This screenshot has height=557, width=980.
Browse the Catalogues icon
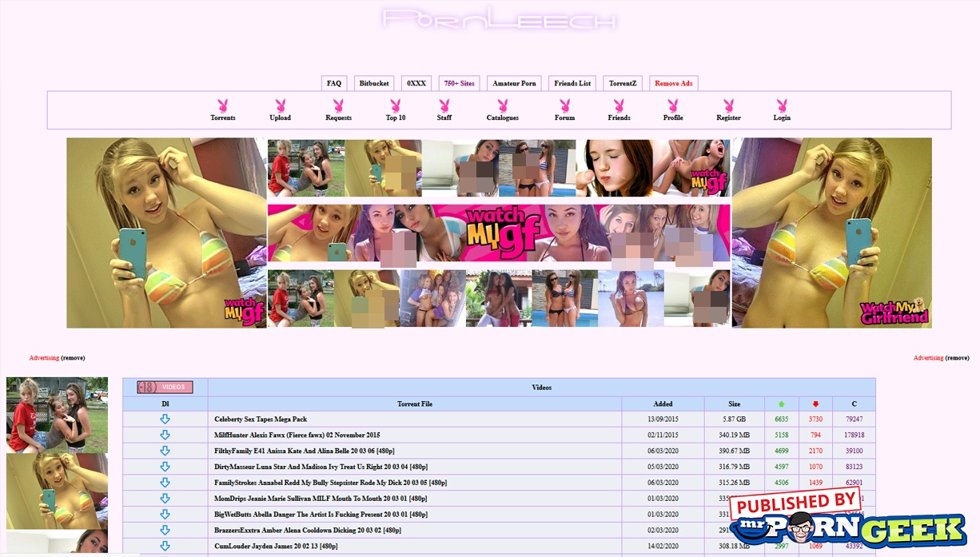pyautogui.click(x=502, y=105)
